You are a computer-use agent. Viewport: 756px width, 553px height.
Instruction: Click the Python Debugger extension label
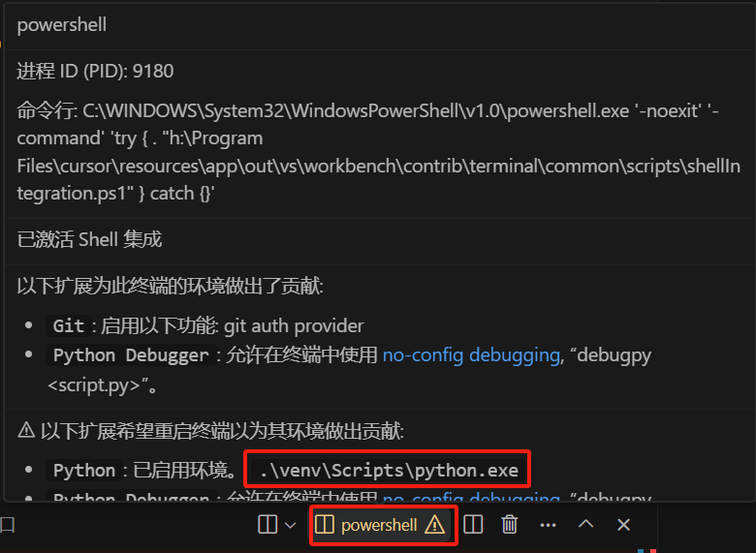[x=131, y=355]
